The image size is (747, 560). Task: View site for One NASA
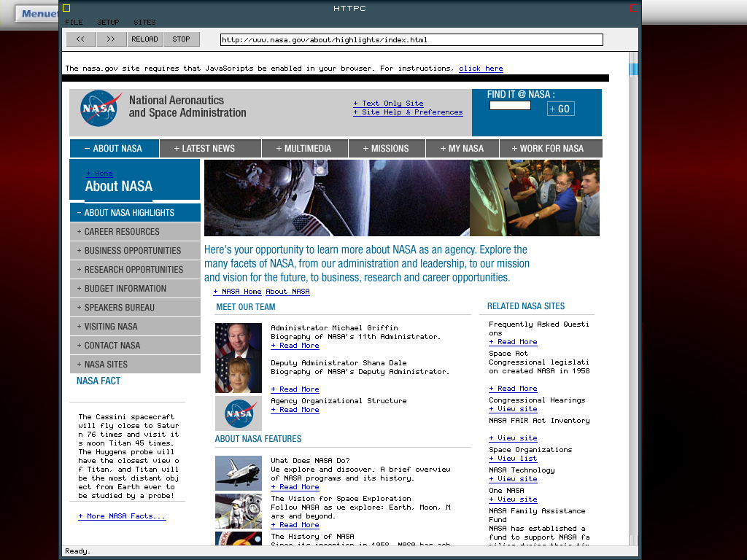[513, 499]
